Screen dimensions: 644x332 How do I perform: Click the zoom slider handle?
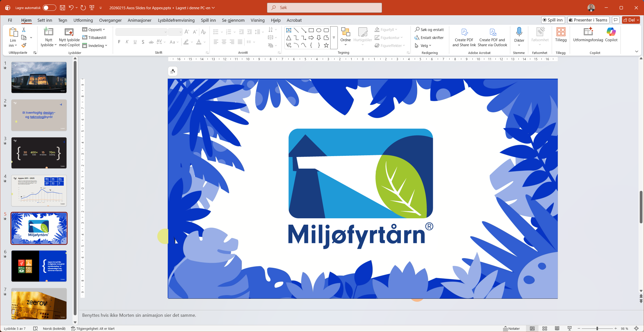pos(597,329)
